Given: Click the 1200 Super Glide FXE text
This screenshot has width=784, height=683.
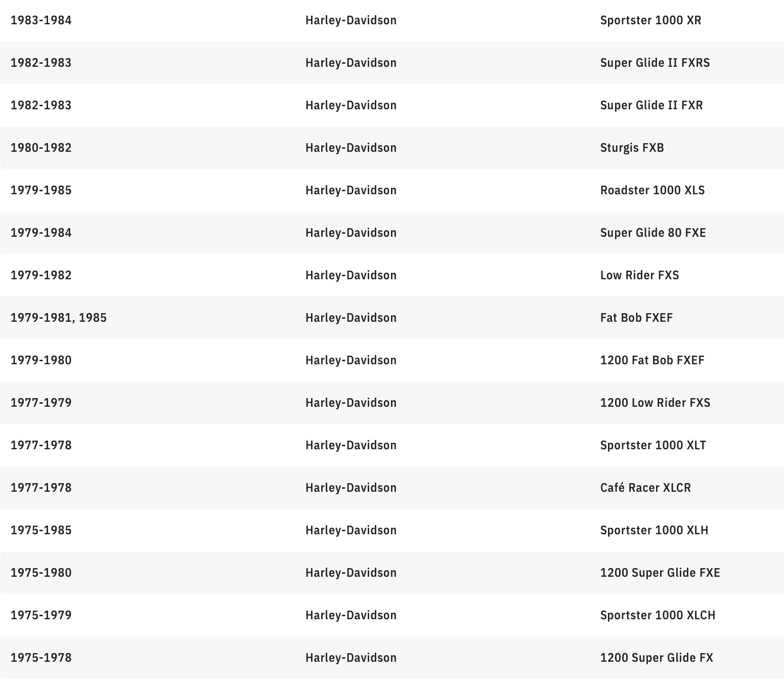Looking at the screenshot, I should tap(660, 573).
